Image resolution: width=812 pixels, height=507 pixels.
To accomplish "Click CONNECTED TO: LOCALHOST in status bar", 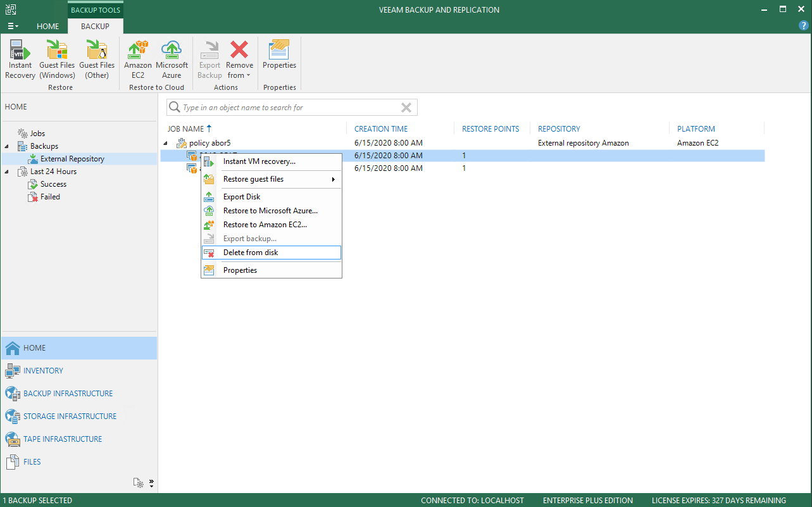I will 472,501.
